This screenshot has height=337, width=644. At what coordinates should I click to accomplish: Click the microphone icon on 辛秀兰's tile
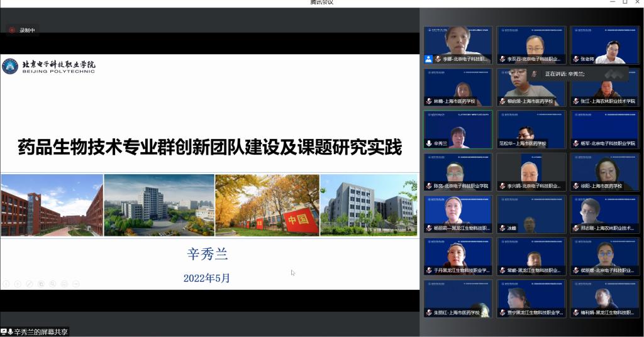[429, 143]
